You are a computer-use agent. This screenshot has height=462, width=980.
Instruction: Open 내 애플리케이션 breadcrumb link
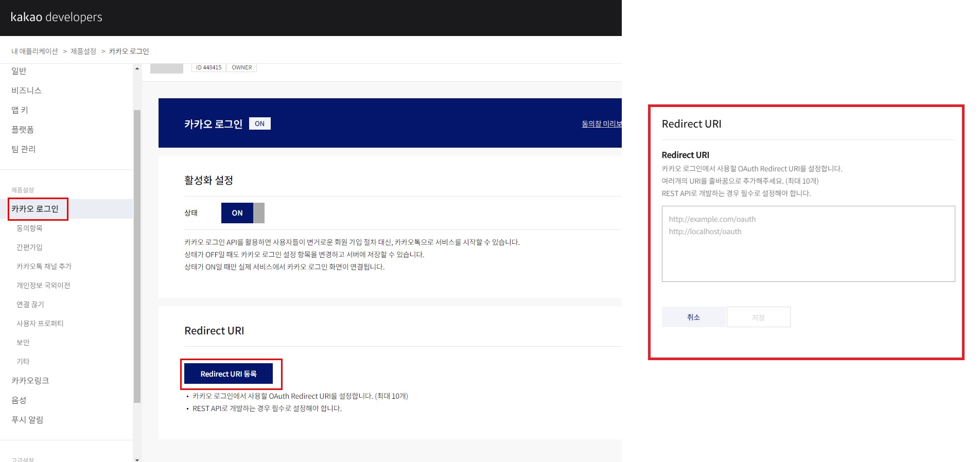34,51
